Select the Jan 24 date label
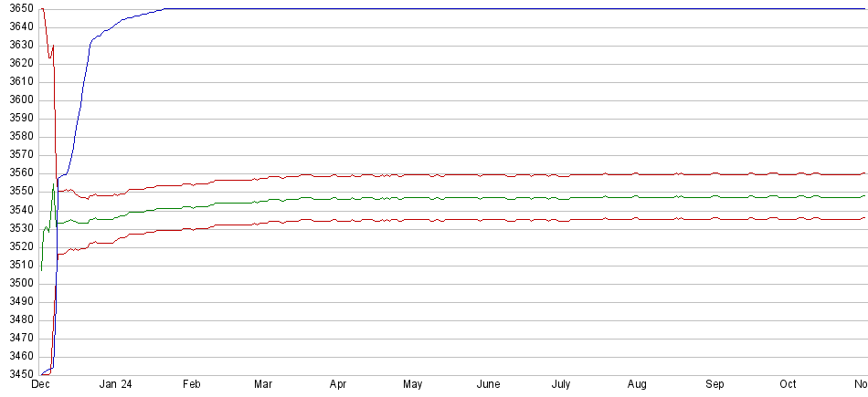This screenshot has height=397, width=868. (115, 384)
